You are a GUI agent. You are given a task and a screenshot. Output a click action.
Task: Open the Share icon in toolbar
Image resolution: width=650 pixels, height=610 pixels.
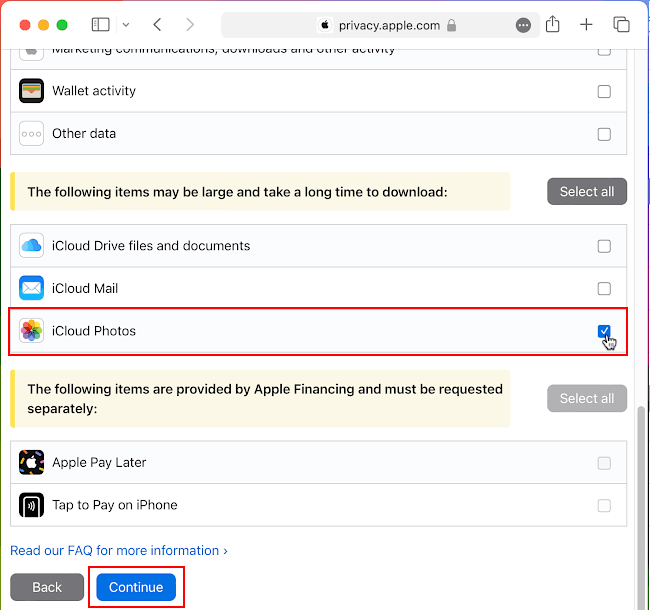click(553, 24)
